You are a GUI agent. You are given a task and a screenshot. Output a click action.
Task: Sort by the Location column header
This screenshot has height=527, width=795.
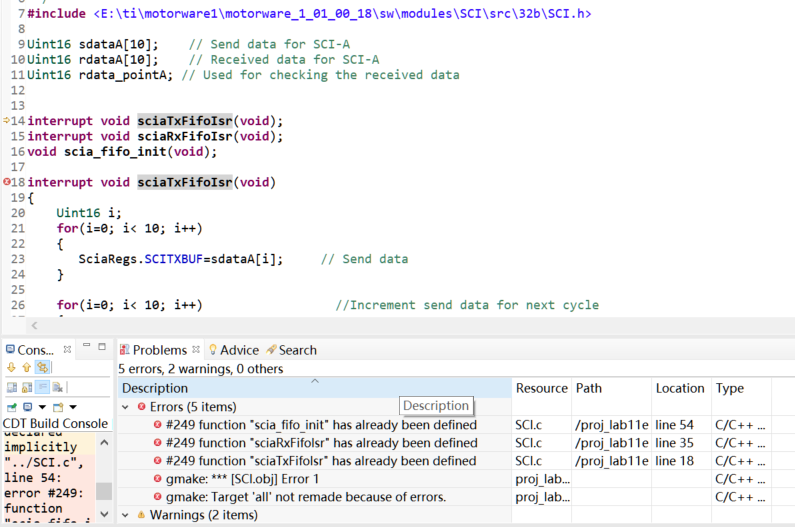[681, 388]
